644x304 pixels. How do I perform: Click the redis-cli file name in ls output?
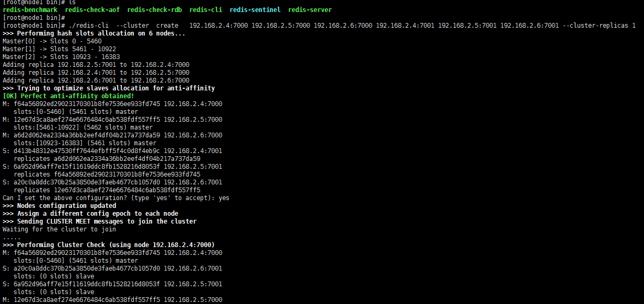(x=206, y=10)
